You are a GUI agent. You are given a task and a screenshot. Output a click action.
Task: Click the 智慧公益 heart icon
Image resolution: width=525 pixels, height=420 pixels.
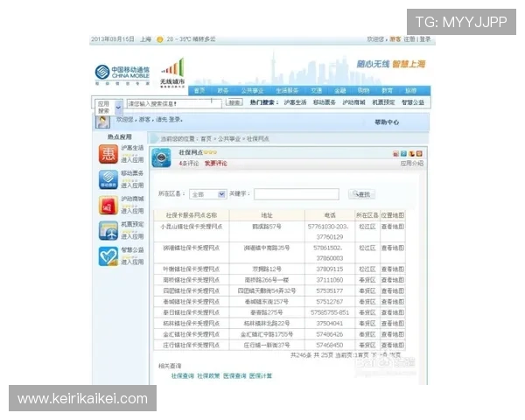click(x=107, y=255)
